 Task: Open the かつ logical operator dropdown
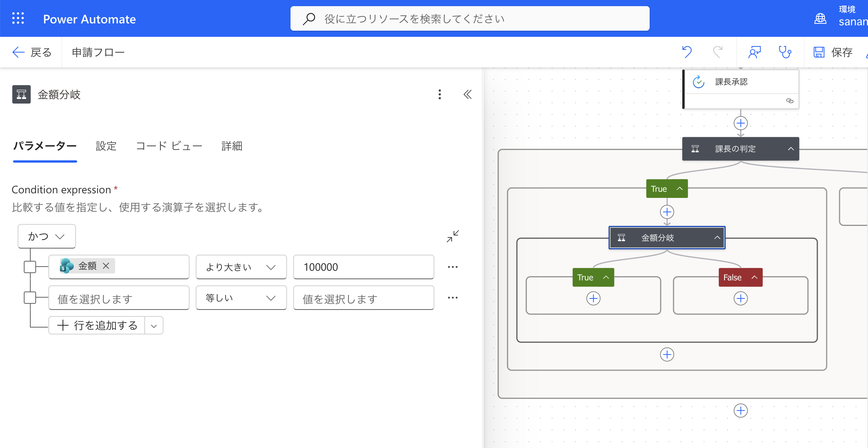(x=47, y=236)
